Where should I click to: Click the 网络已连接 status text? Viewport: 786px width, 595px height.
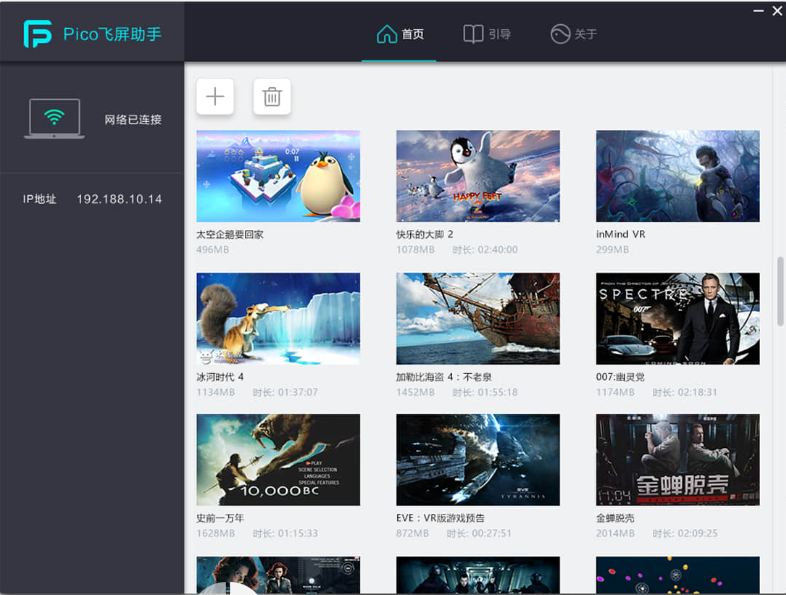[x=133, y=120]
